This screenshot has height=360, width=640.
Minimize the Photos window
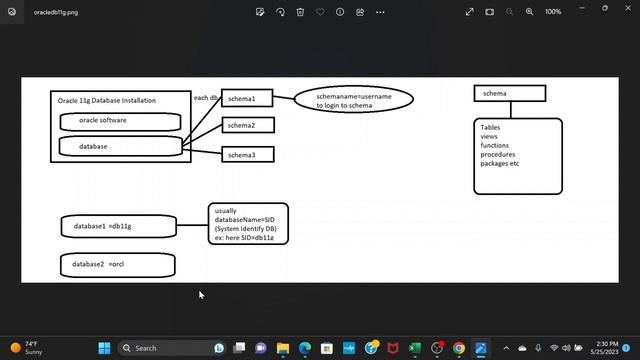582,8
